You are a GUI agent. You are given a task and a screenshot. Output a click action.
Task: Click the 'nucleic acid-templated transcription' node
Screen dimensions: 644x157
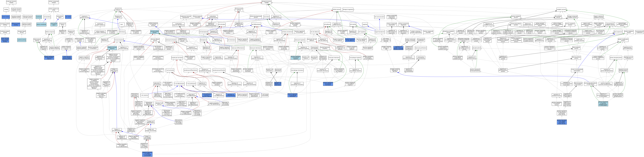(577, 70)
